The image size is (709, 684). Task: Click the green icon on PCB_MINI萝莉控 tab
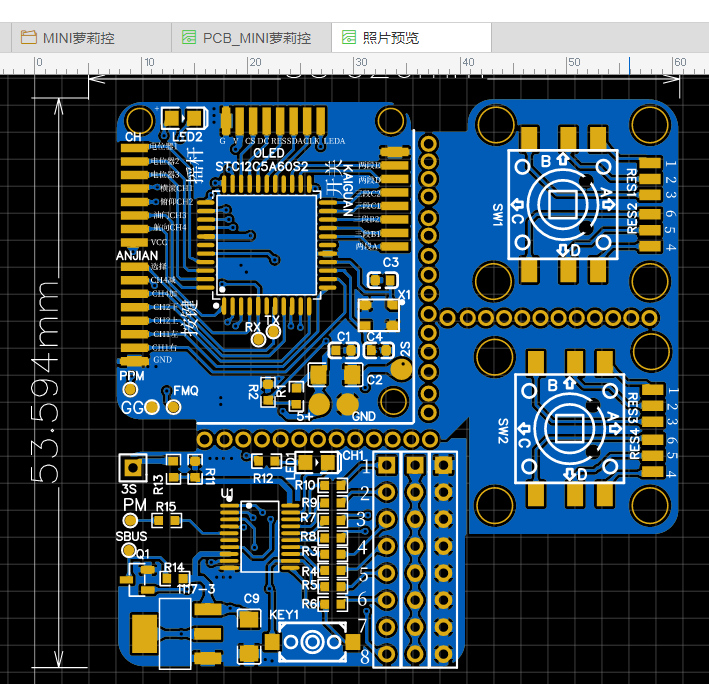(189, 38)
